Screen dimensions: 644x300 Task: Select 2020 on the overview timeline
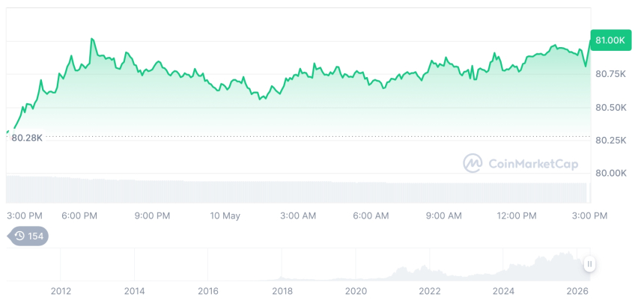click(x=356, y=291)
